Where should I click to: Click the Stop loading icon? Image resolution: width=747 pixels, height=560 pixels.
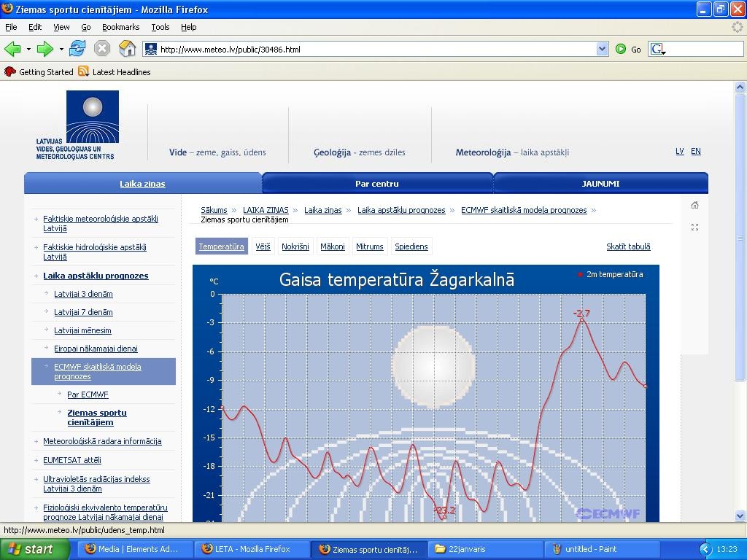click(x=102, y=49)
